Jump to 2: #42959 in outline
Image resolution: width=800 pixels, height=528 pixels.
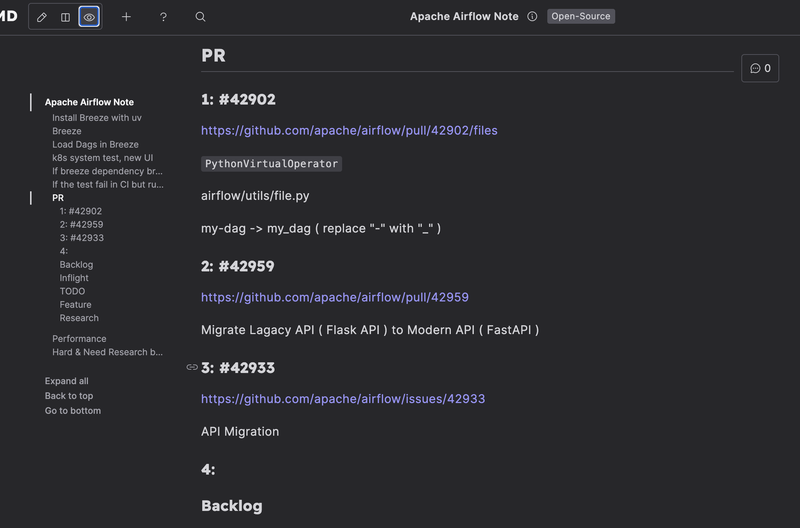[x=81, y=224]
